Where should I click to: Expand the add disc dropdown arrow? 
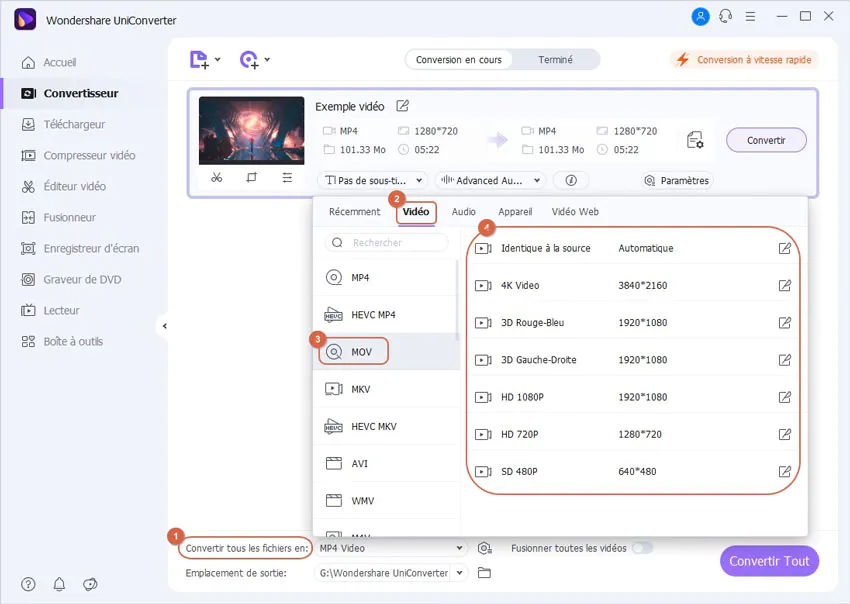[267, 59]
